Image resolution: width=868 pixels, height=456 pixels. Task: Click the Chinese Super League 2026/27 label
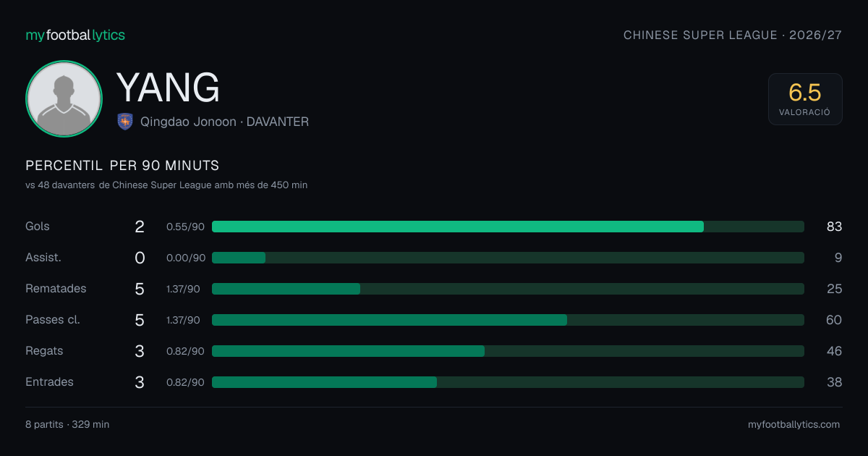[733, 35]
